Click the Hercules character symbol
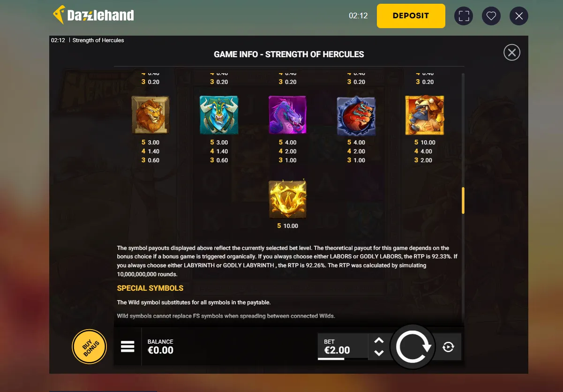 [x=425, y=115]
